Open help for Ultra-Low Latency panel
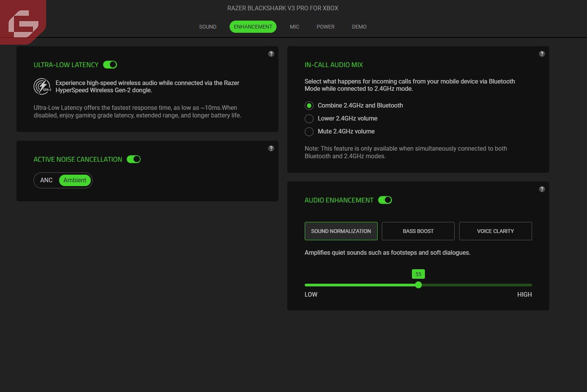Image resolution: width=587 pixels, height=392 pixels. 271,54
